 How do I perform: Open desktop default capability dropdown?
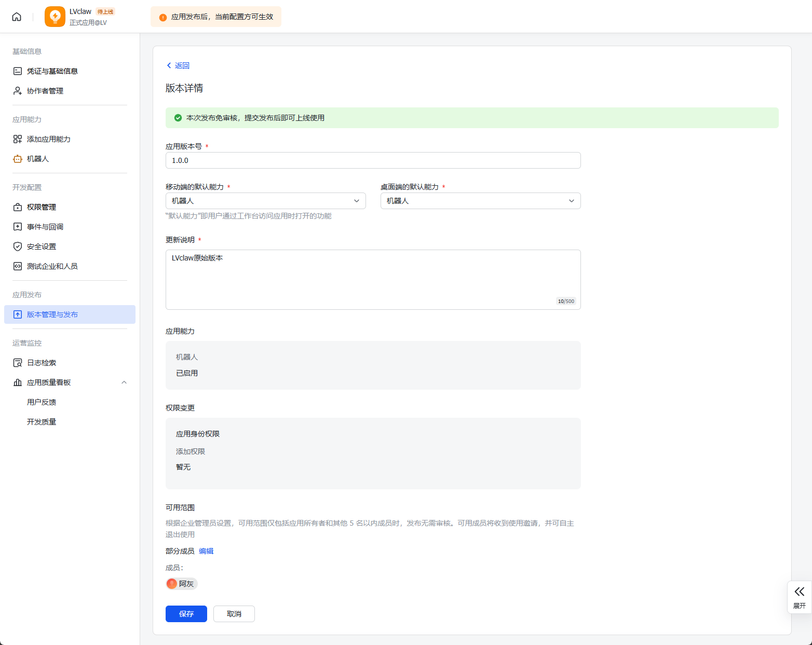480,201
